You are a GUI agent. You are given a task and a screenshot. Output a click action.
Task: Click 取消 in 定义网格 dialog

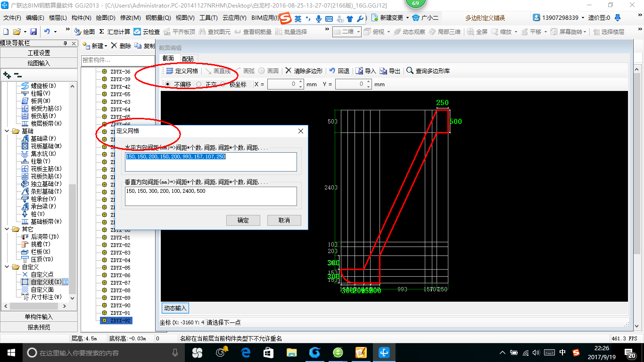tap(284, 220)
